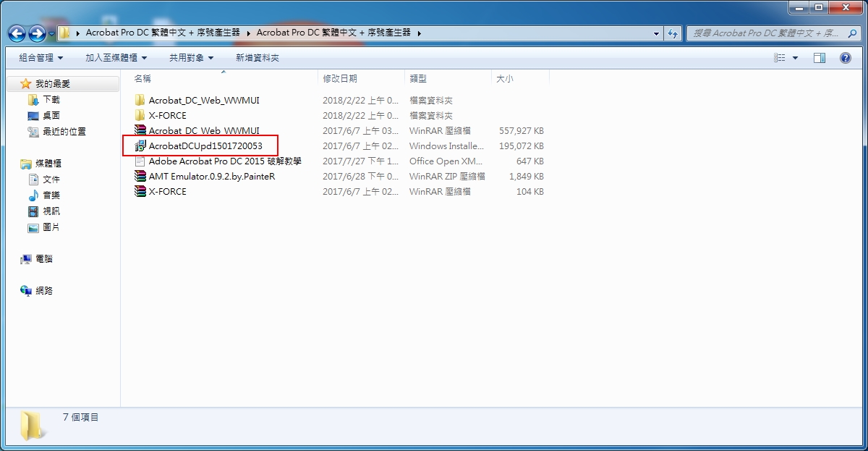Open the view options dropdown arrow

(x=796, y=58)
